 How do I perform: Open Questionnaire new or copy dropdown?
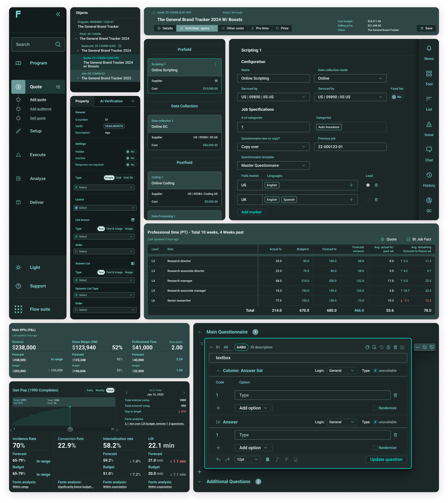(273, 147)
